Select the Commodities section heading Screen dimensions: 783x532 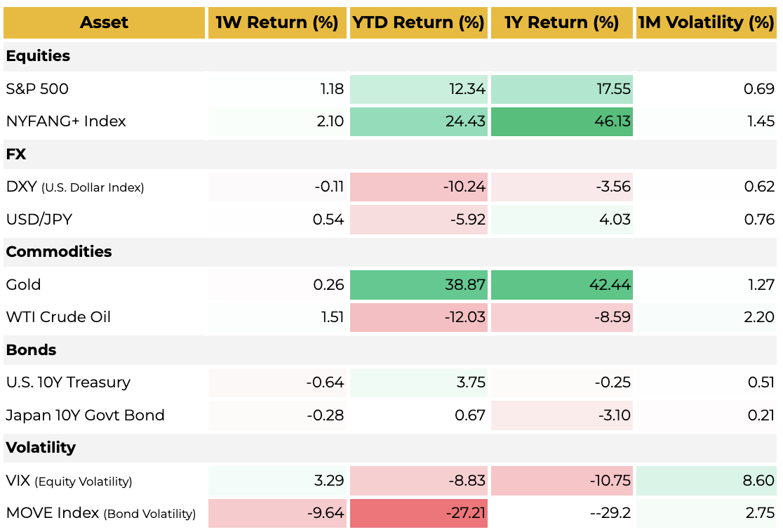pos(59,251)
